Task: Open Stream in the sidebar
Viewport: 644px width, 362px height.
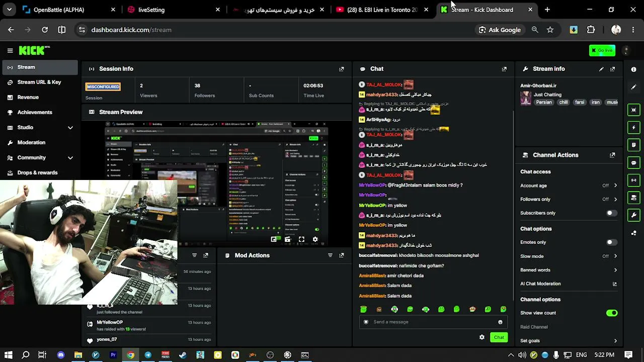Action: coord(39,67)
